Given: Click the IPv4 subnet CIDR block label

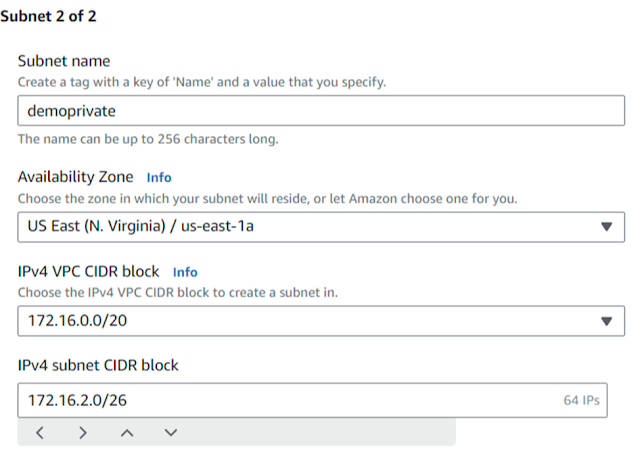Looking at the screenshot, I should 98,365.
